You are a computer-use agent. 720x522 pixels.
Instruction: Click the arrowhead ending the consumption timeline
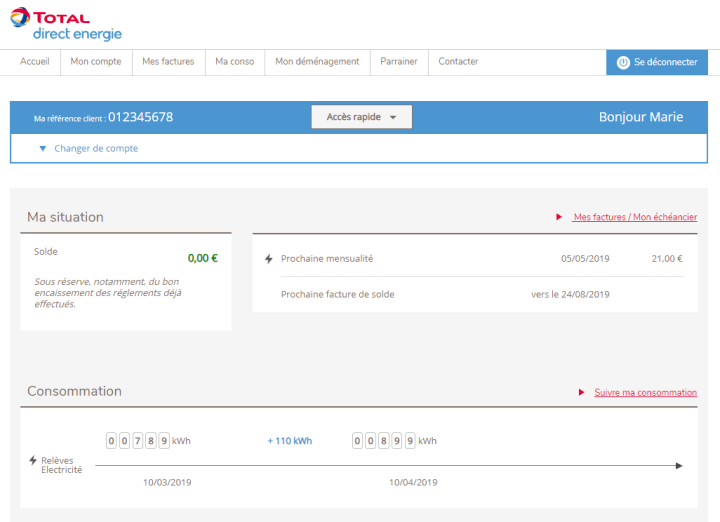pyautogui.click(x=679, y=466)
